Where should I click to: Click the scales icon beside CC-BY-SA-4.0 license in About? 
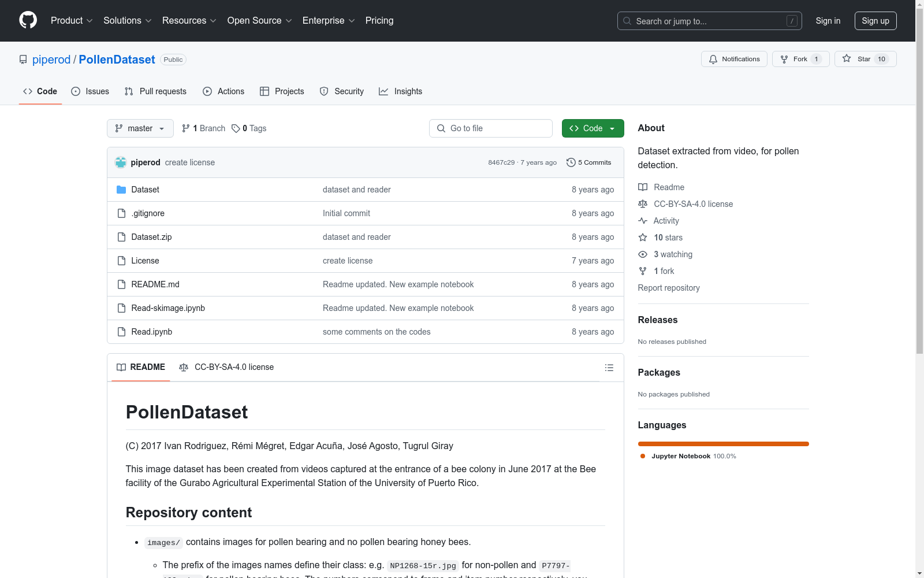[x=643, y=204]
